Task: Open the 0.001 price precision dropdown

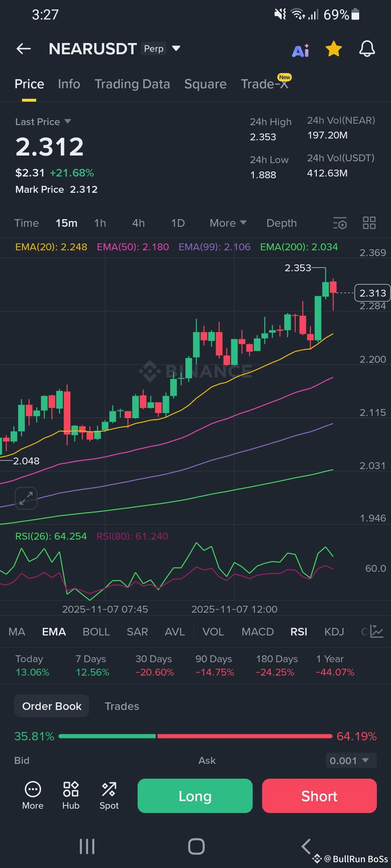Action: [351, 760]
